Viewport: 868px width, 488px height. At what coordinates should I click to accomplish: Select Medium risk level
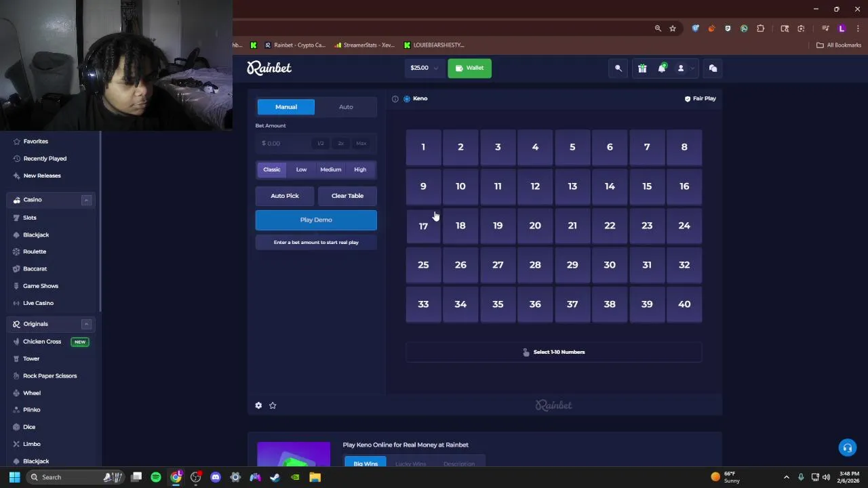330,169
